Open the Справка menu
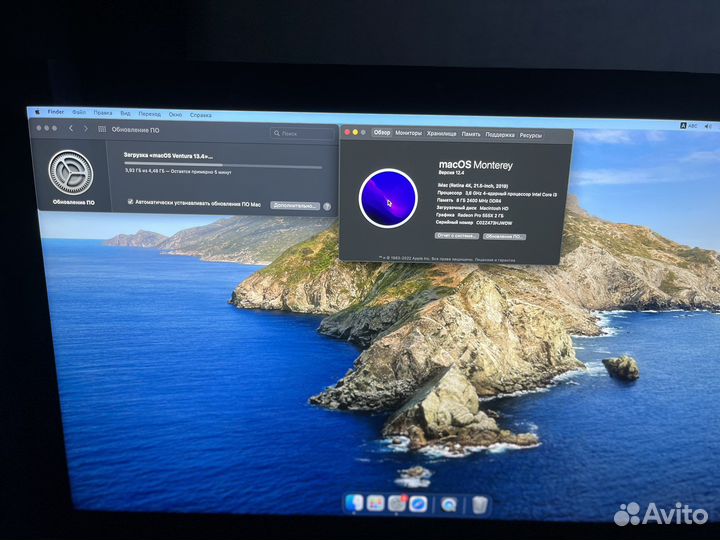 click(x=201, y=115)
